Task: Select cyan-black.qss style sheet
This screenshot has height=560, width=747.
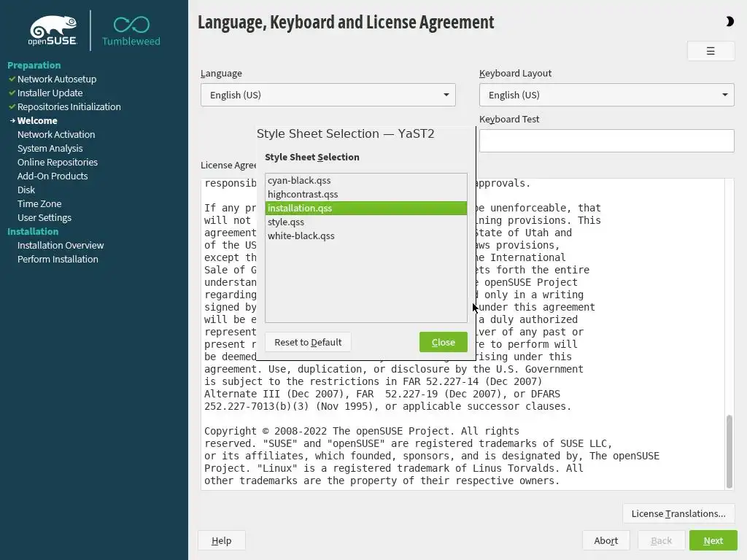Action: [x=366, y=181]
